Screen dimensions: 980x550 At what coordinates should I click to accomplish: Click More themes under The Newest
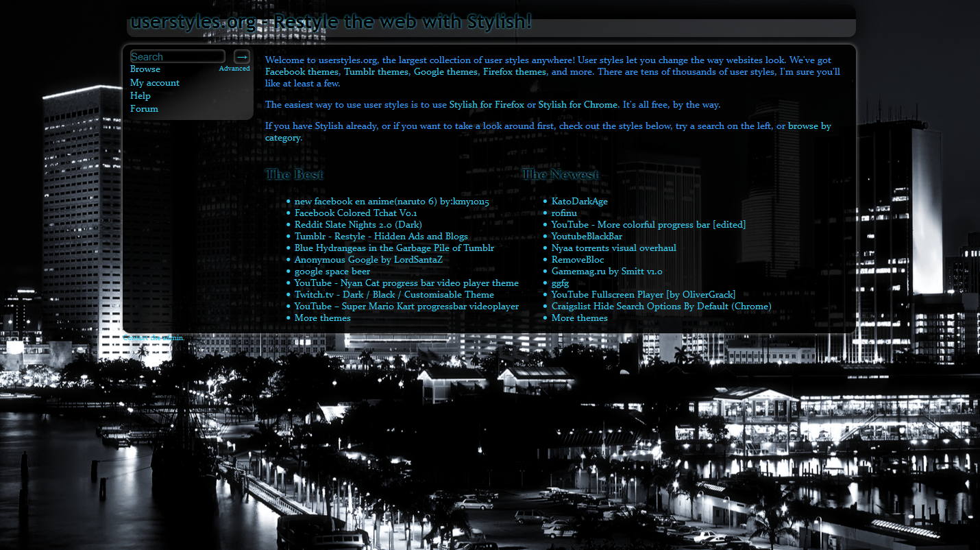(580, 318)
